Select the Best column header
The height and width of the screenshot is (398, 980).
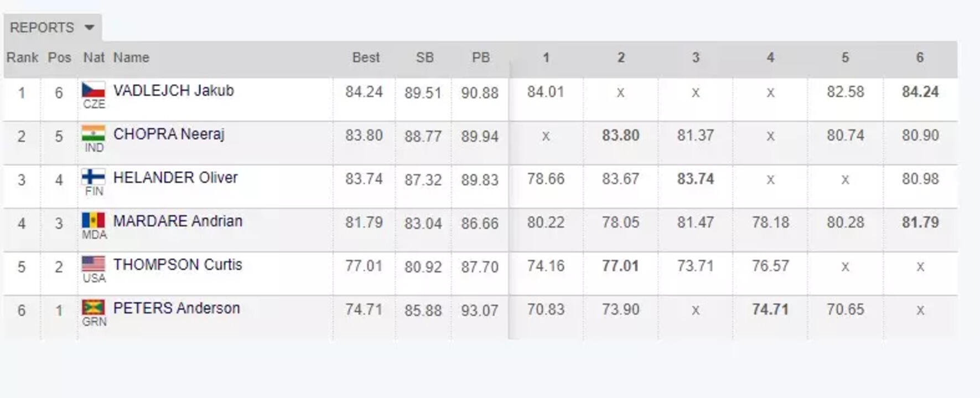(366, 57)
